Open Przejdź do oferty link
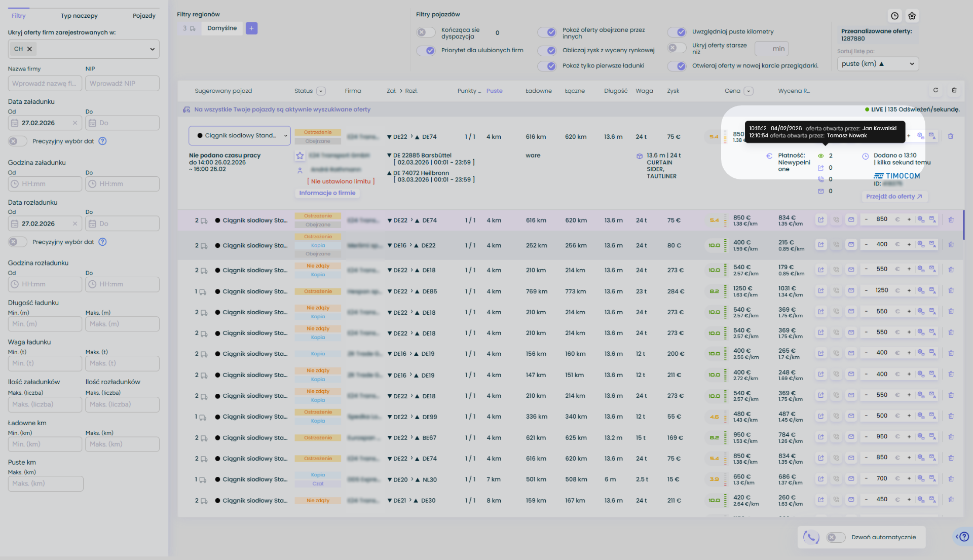973x560 pixels. 894,197
